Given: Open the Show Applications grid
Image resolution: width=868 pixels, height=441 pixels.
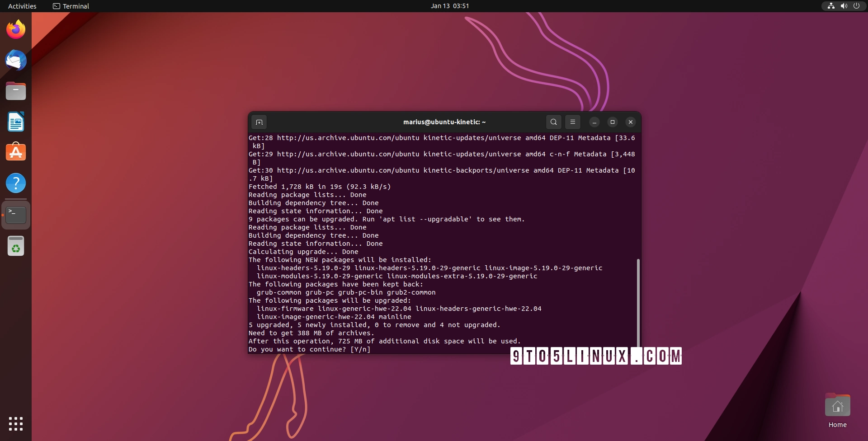Looking at the screenshot, I should 16,424.
